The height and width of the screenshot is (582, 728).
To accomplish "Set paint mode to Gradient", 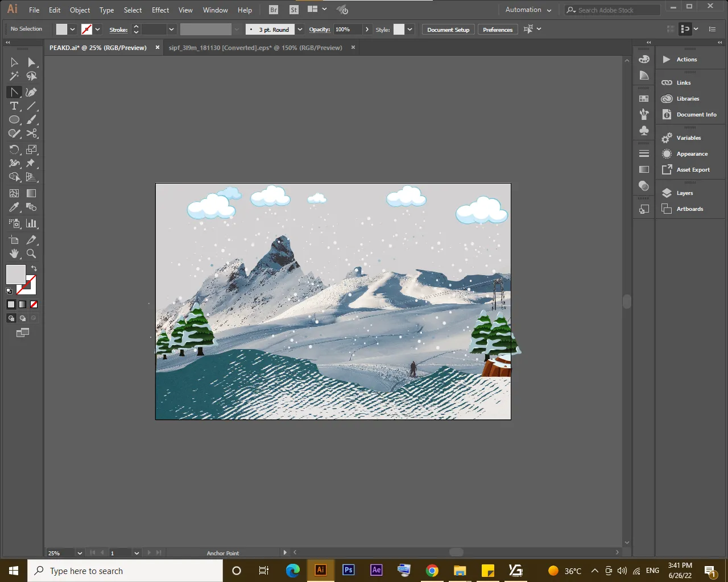I will click(x=22, y=305).
